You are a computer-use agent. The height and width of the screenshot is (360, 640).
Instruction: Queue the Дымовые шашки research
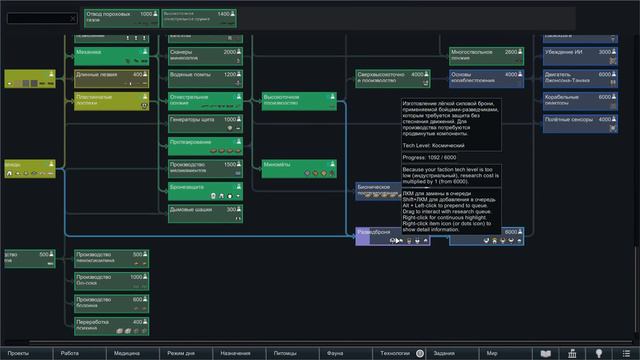point(205,214)
